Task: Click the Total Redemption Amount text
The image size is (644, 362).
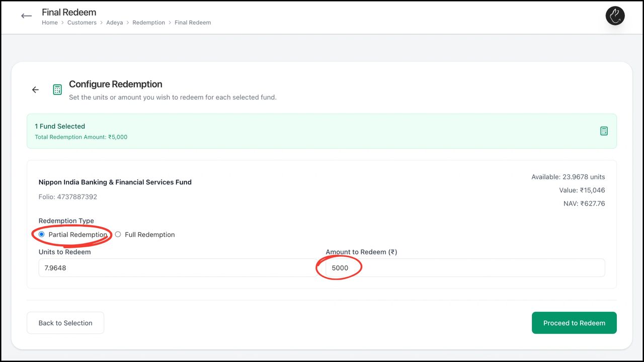Action: click(81, 137)
